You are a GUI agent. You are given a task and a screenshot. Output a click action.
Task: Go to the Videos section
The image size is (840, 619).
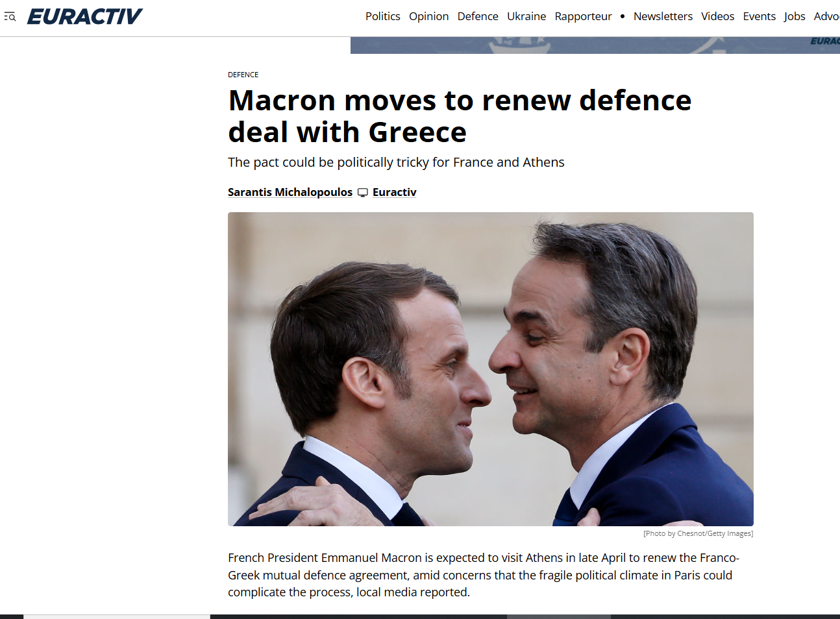point(717,16)
